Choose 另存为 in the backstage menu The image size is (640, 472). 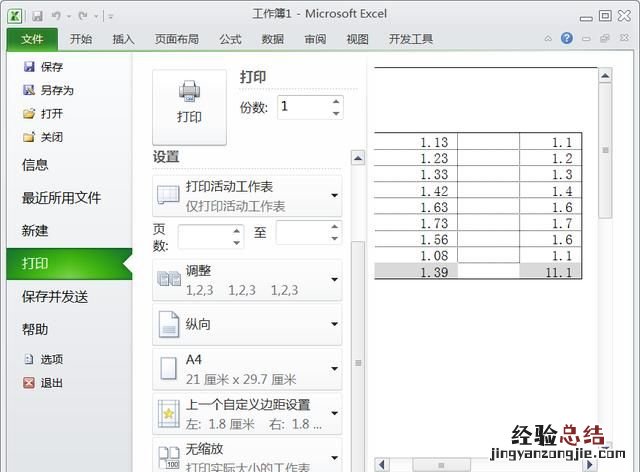(x=48, y=90)
